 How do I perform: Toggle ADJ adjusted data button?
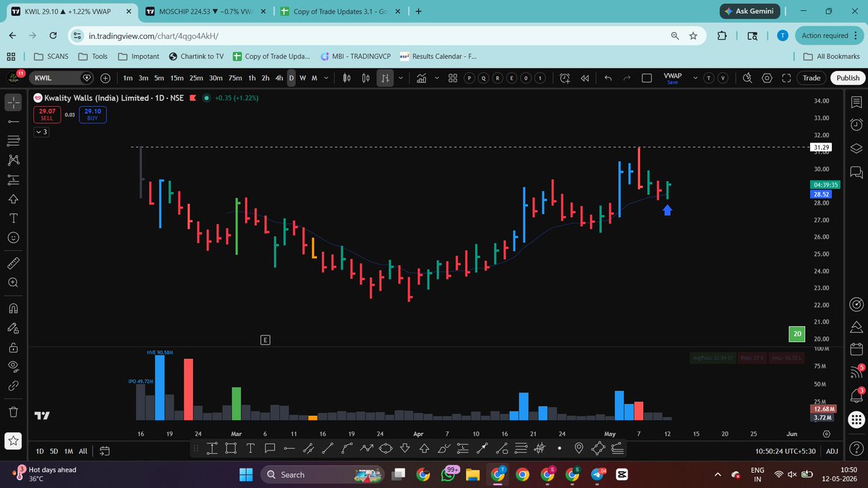click(x=832, y=451)
